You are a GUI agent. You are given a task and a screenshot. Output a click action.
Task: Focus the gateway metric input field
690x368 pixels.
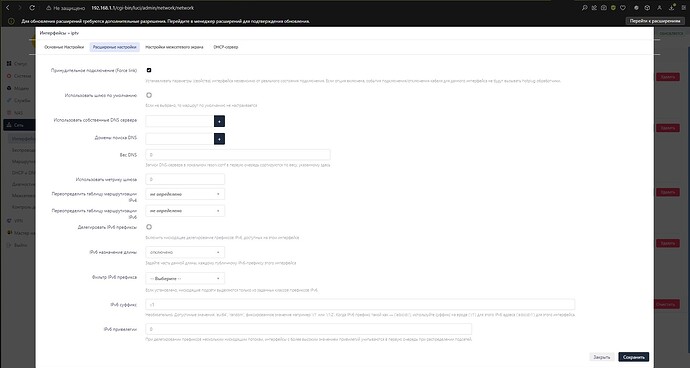pyautogui.click(x=185, y=179)
